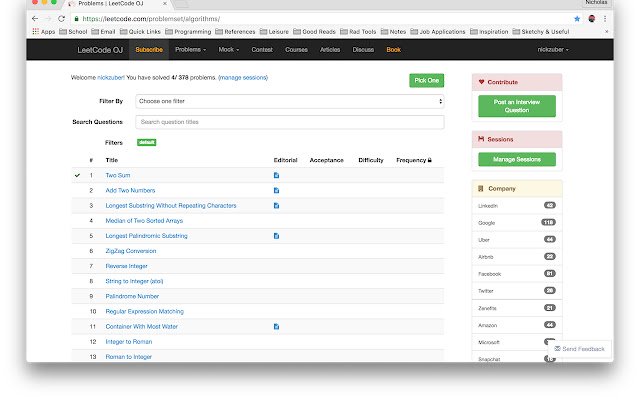Click the Pick One button
640x400 pixels.
tap(427, 80)
